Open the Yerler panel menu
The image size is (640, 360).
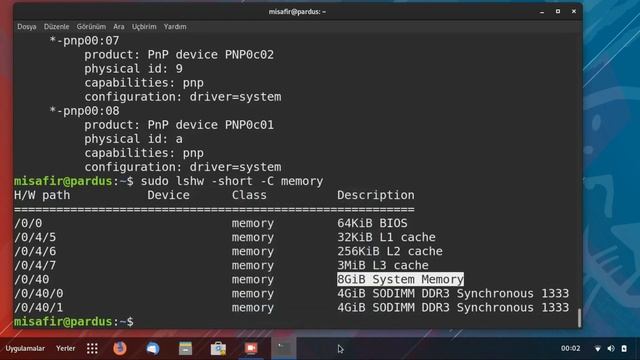coord(65,348)
